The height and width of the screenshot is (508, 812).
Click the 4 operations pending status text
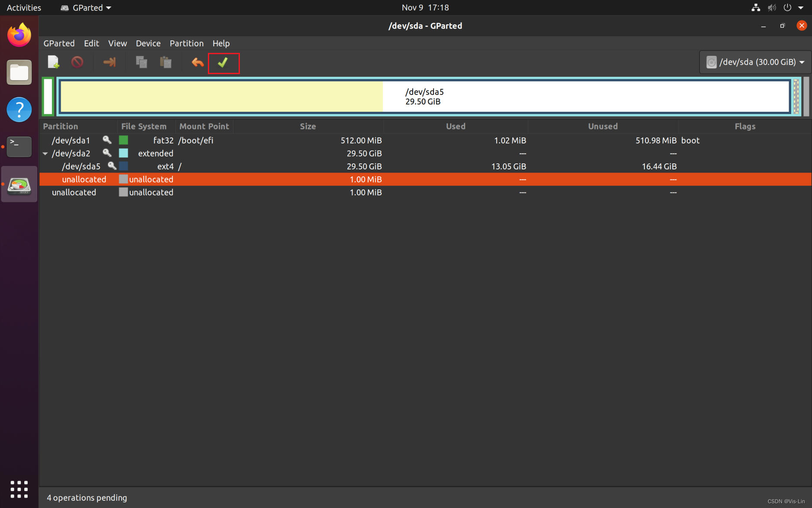(x=87, y=498)
